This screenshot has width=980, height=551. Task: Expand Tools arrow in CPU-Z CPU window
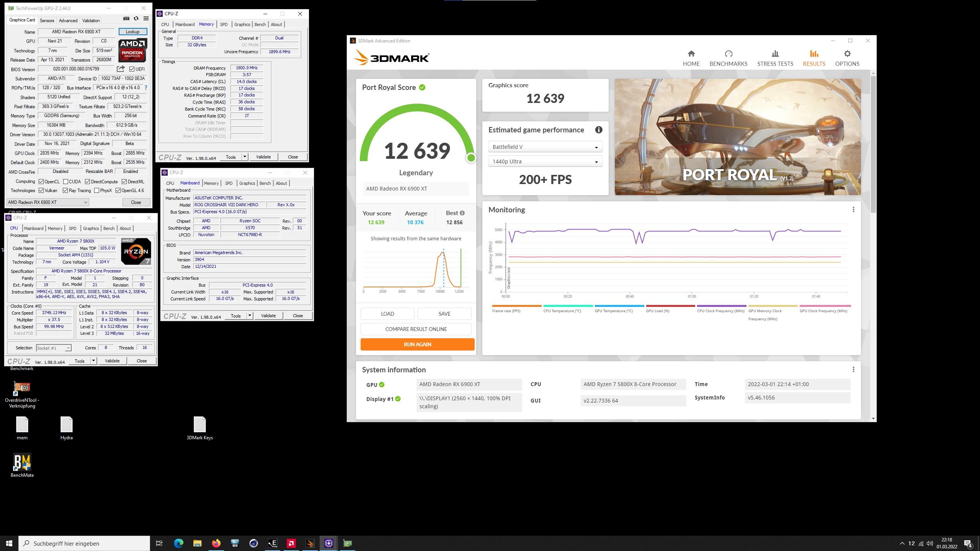coord(93,361)
